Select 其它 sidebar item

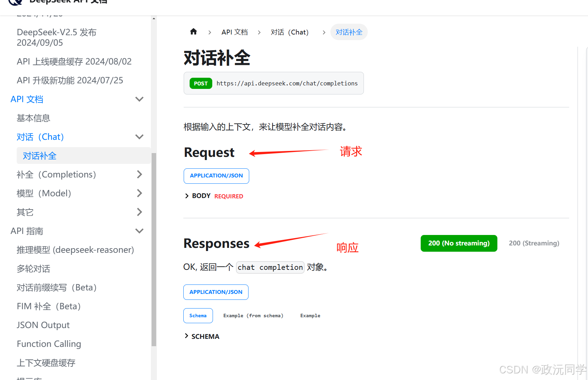pyautogui.click(x=25, y=212)
